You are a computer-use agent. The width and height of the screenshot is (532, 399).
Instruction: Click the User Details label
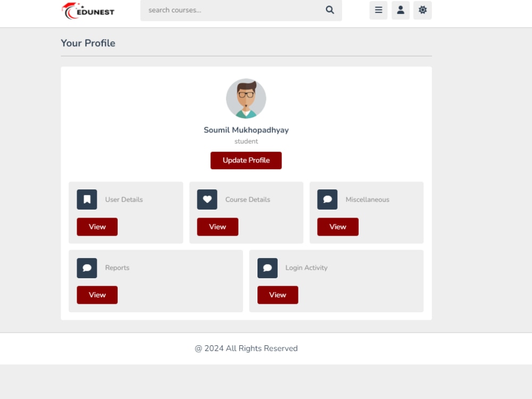(124, 199)
